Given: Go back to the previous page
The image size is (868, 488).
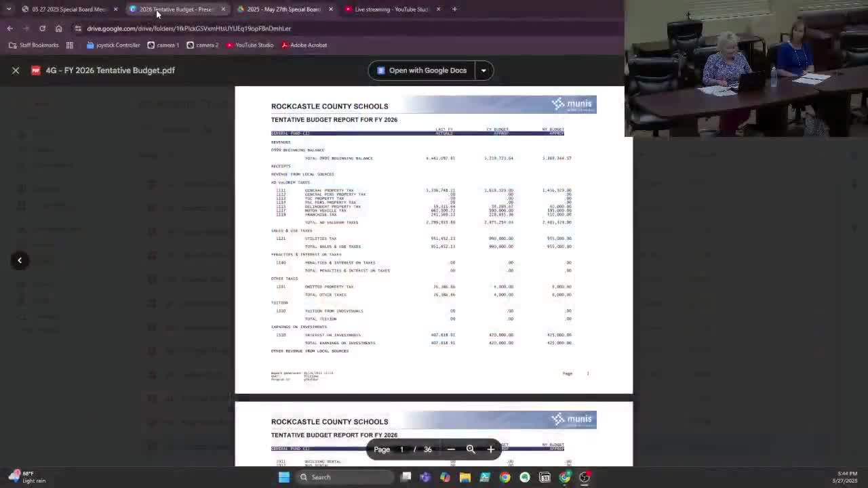Looking at the screenshot, I should (x=9, y=28).
